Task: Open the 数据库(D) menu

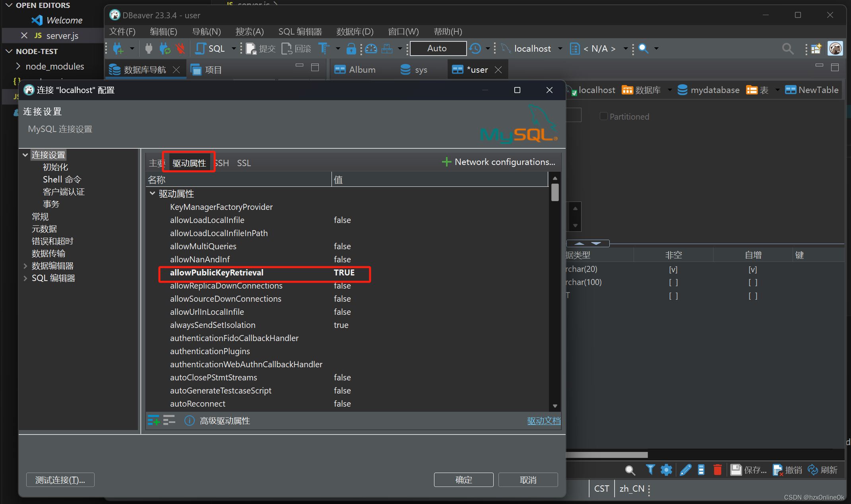Action: [x=355, y=31]
